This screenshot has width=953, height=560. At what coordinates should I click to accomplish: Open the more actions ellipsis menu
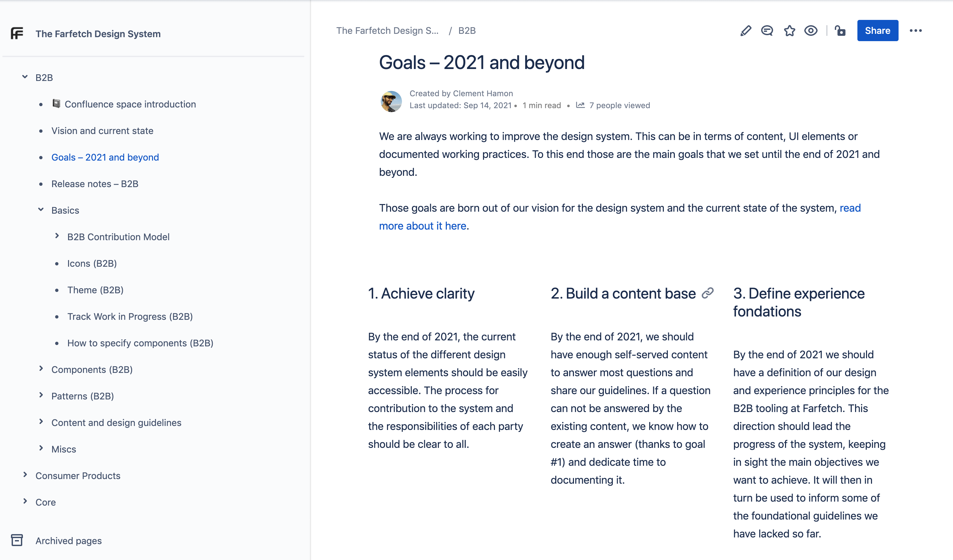point(915,31)
